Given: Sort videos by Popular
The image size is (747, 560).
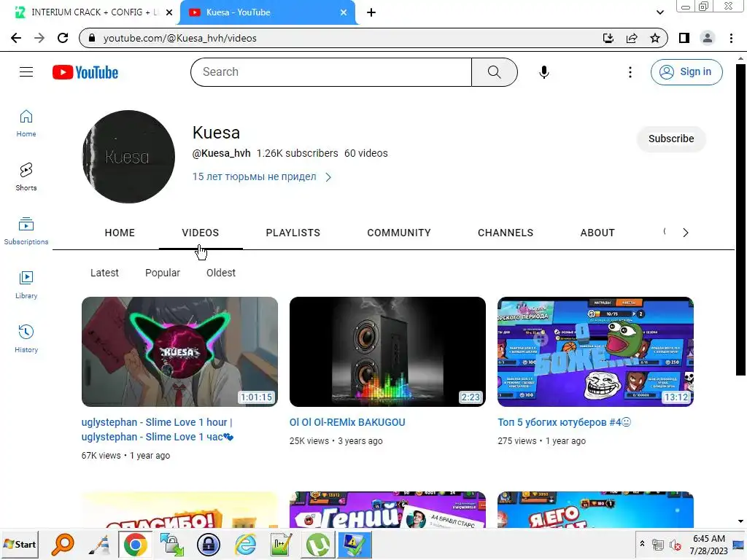Looking at the screenshot, I should pos(163,273).
